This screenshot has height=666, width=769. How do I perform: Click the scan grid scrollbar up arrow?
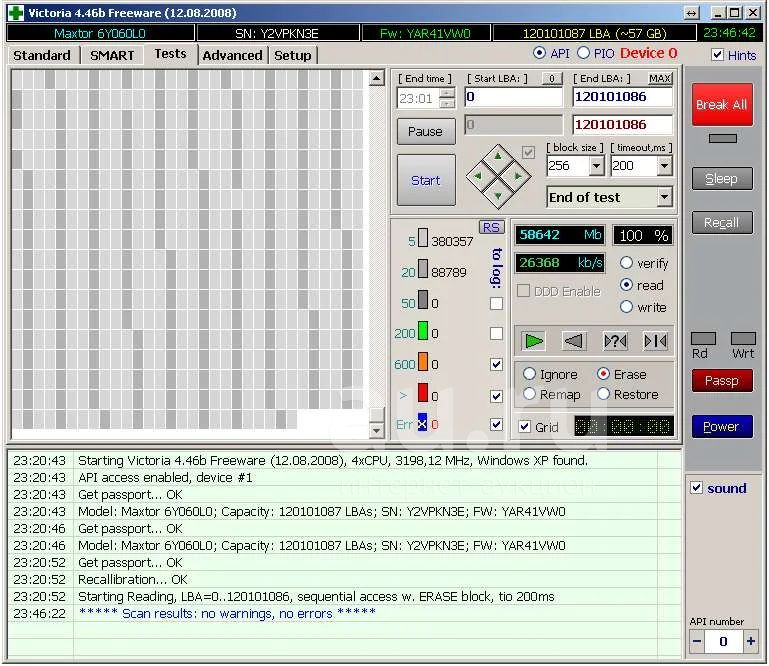376,78
